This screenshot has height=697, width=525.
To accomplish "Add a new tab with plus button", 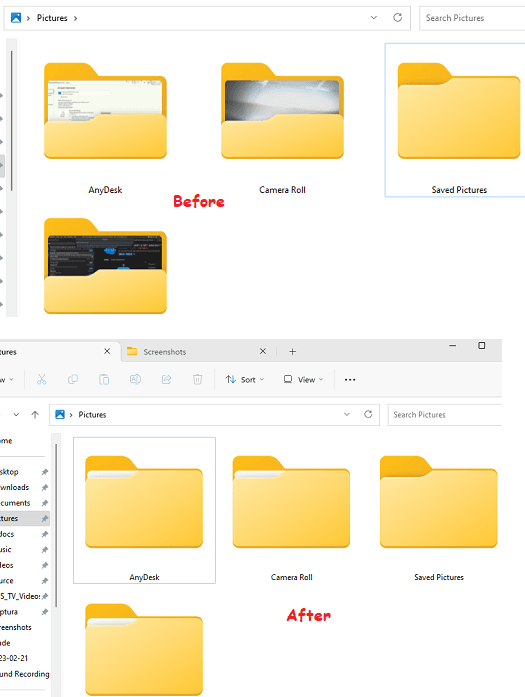I will pos(292,352).
